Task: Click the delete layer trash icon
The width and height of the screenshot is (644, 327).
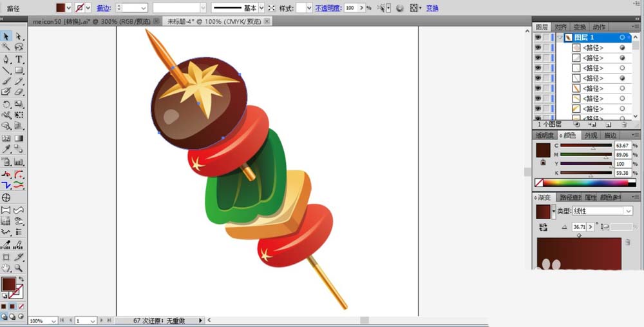Action: coord(624,124)
